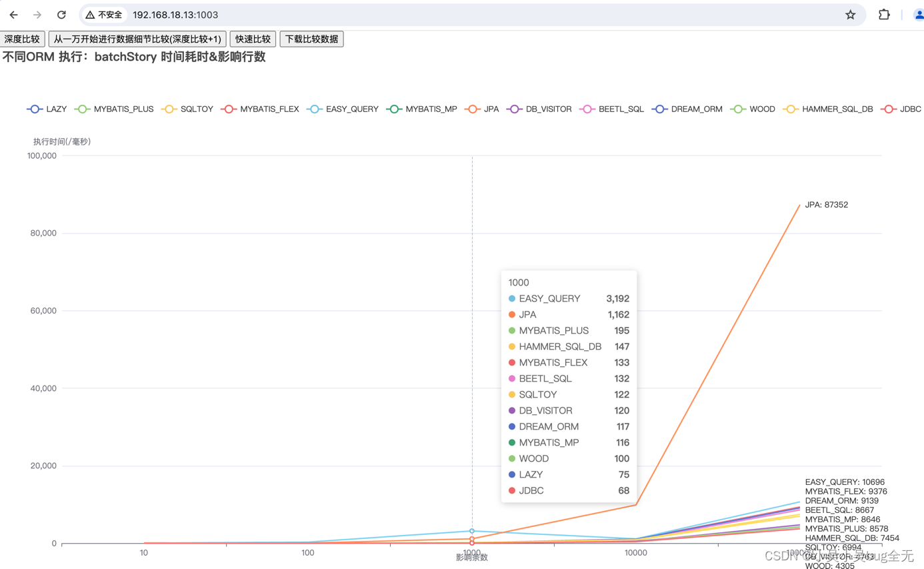The height and width of the screenshot is (569, 924).
Task: Click tooltip row DB_VISITOR 120
Action: point(569,411)
